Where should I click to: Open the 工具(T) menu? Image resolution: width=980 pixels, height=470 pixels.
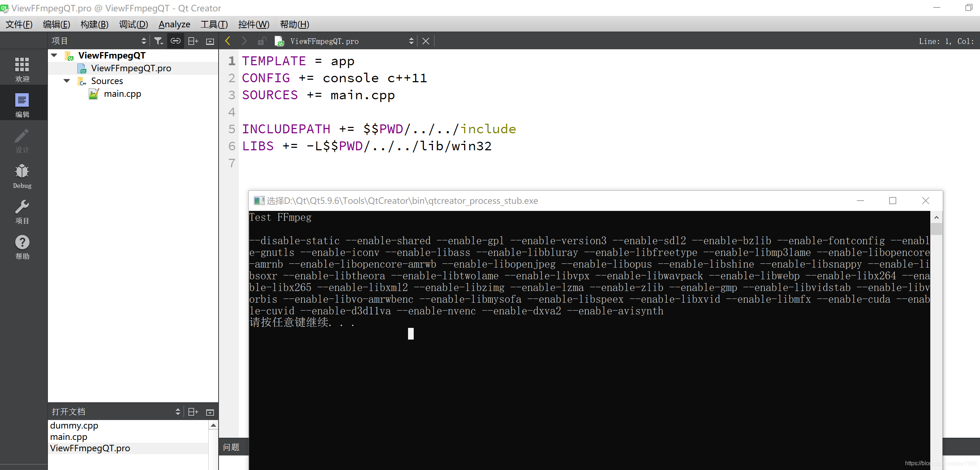point(214,24)
